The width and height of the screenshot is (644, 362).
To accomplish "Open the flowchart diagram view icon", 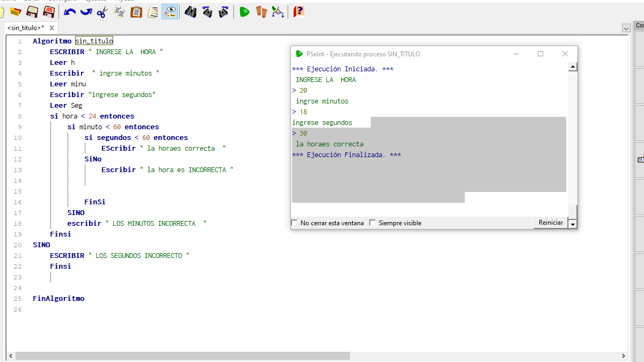I will pos(277,11).
